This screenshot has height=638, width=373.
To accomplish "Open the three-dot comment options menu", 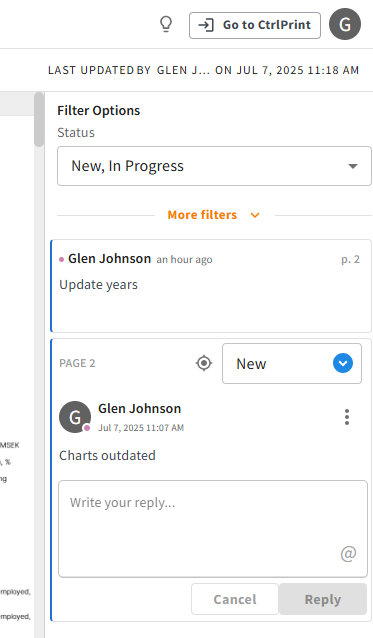I will (x=347, y=417).
